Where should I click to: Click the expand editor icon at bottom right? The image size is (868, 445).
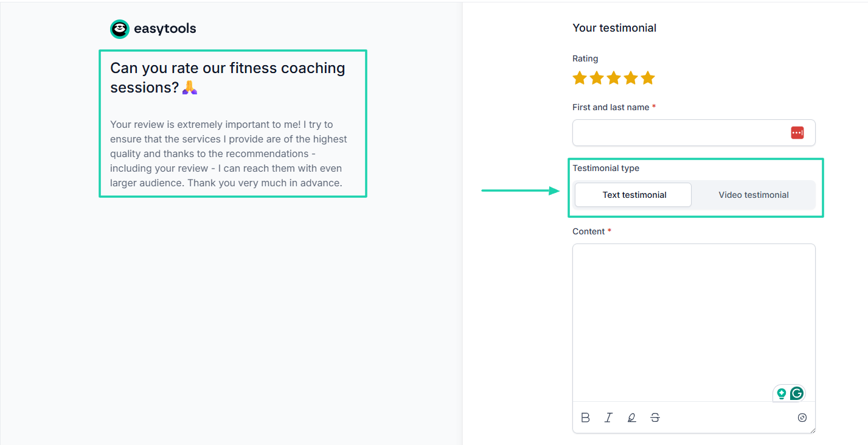pyautogui.click(x=802, y=418)
